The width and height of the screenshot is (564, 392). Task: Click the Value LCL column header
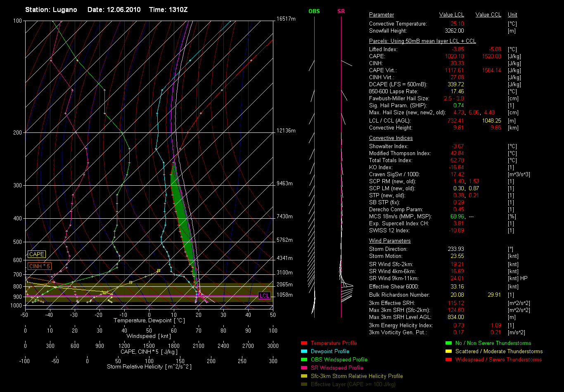click(452, 15)
